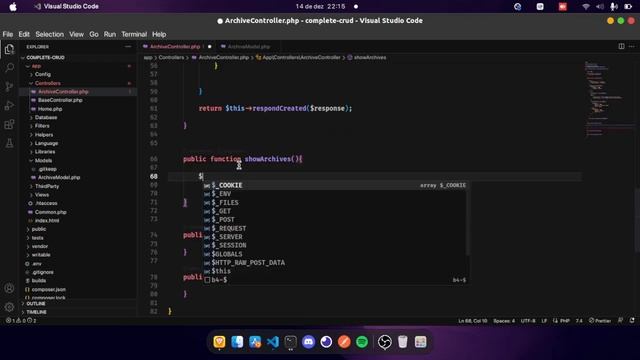The width and height of the screenshot is (640, 360).
Task: Open Visual Studio Code from the dock
Action: coord(273,342)
